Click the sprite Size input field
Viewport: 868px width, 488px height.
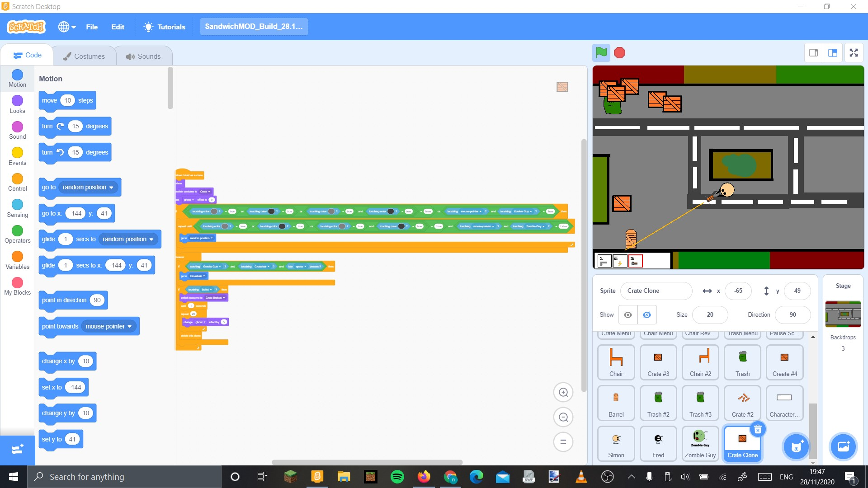click(710, 315)
